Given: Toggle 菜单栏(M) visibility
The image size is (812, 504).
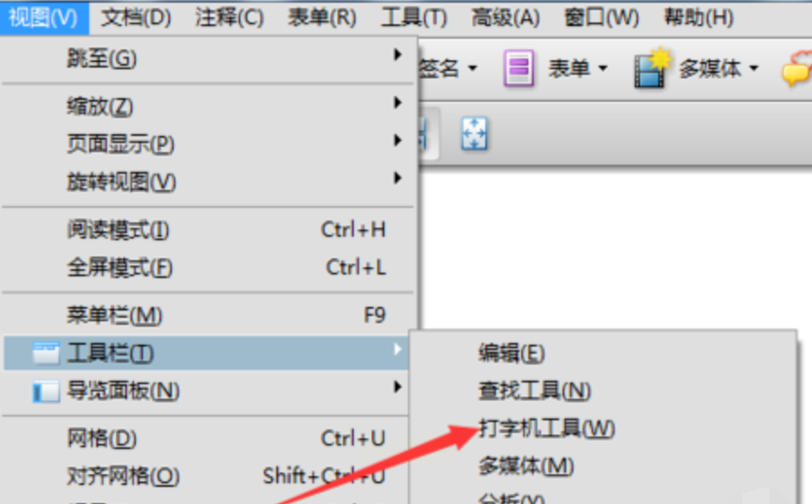Looking at the screenshot, I should [x=208, y=315].
